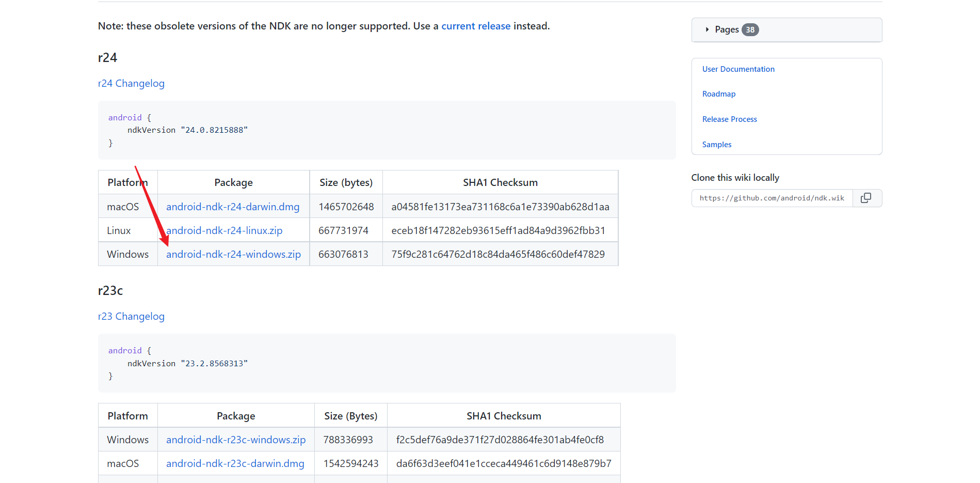This screenshot has height=483, width=980.
Task: Open the User Documentation page
Action: [x=738, y=69]
